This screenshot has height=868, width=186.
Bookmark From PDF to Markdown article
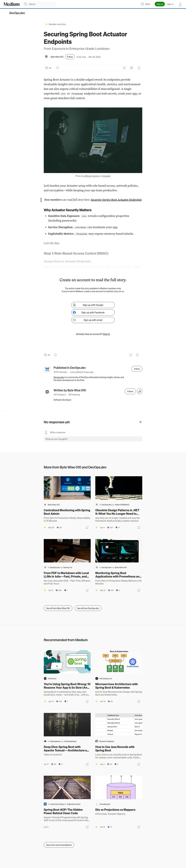87,590
